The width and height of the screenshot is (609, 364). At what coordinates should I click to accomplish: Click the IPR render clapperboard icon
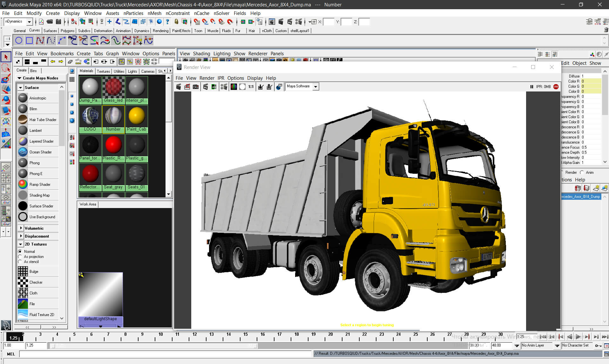point(206,86)
